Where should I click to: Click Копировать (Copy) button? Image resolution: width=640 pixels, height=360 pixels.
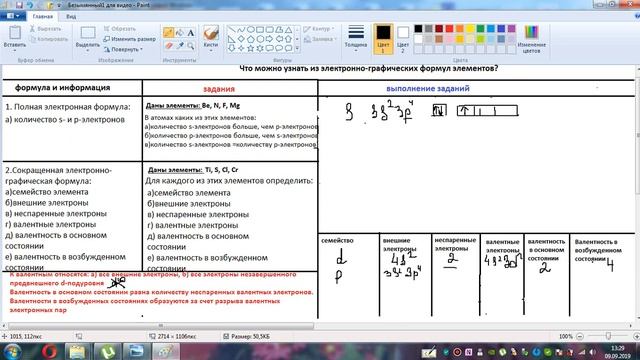click(x=49, y=39)
